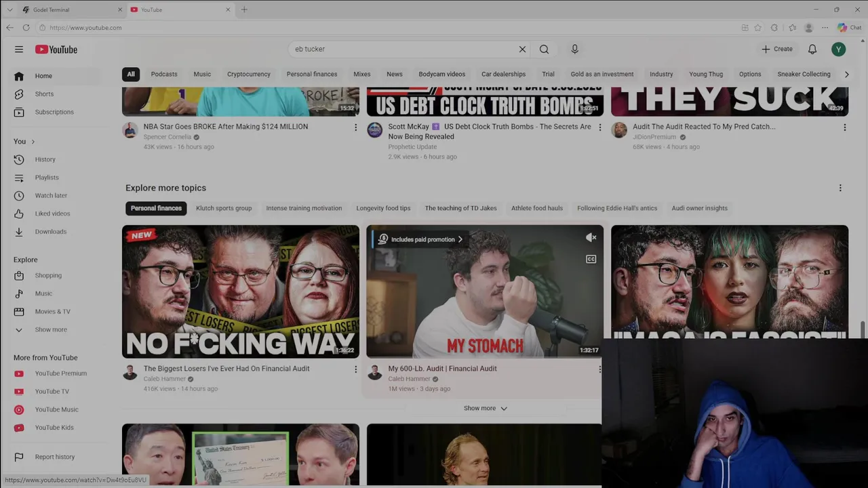The height and width of the screenshot is (488, 868).
Task: Click the search magnifier button
Action: (544, 49)
